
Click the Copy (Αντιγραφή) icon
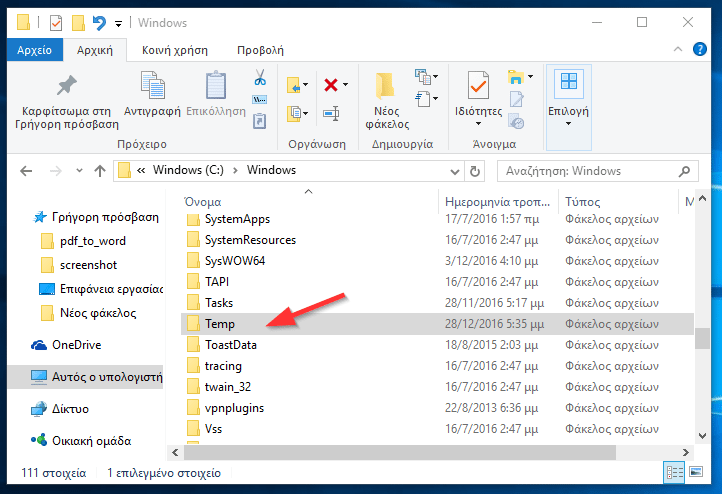[x=152, y=85]
